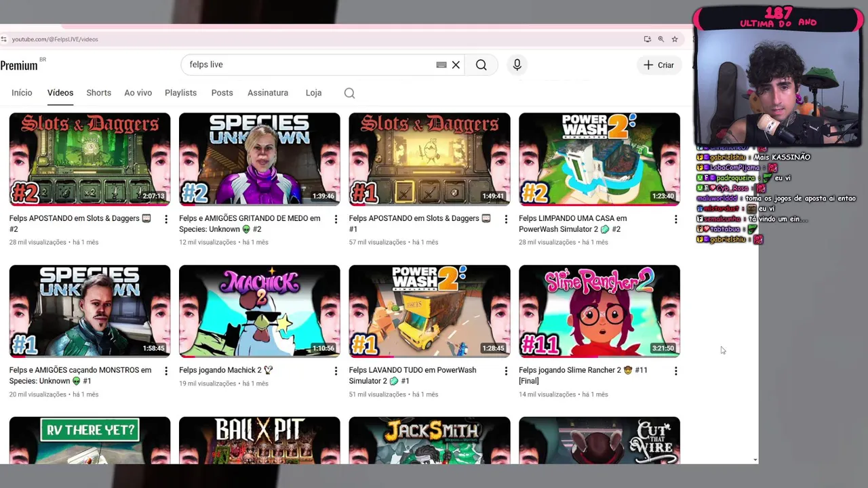This screenshot has height=488, width=868.
Task: Open title 'Felps jogando Machick 2'
Action: point(226,370)
